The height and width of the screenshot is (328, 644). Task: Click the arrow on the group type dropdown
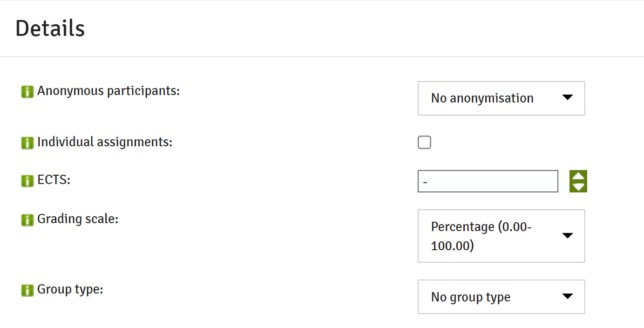(567, 296)
